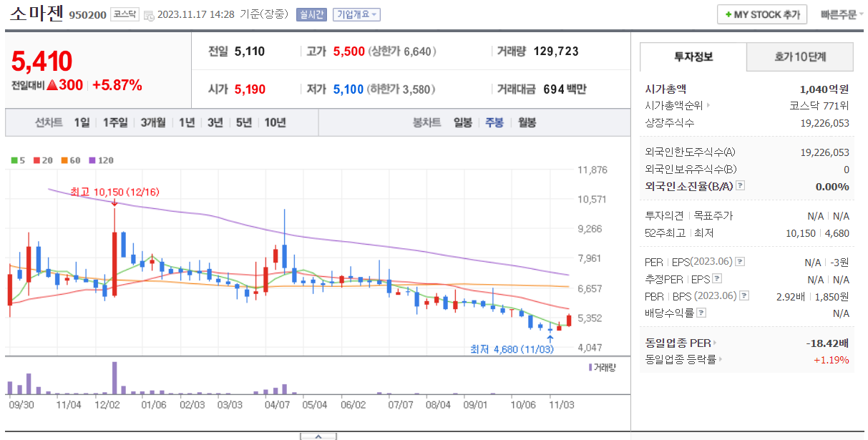Select the 3개월 line chart period
The height and width of the screenshot is (440, 868).
[x=153, y=122]
